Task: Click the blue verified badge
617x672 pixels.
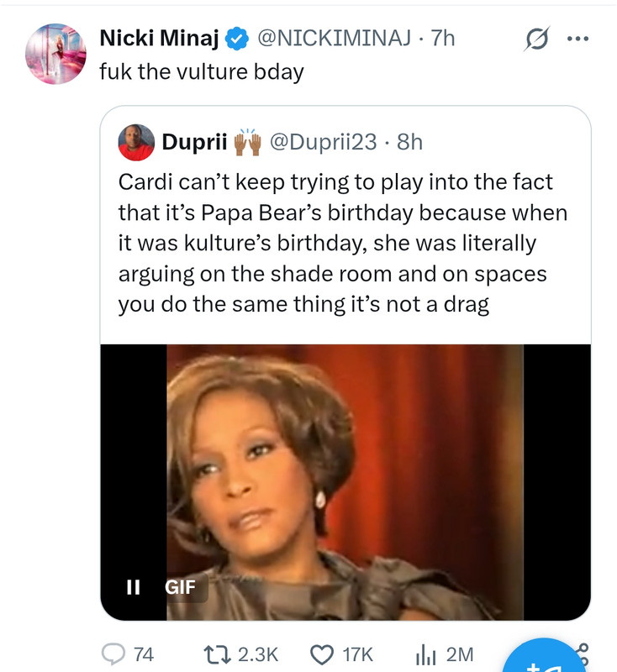Action: (x=238, y=38)
